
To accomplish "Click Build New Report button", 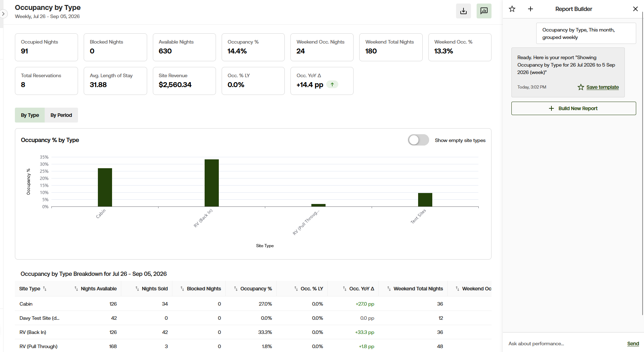I will 573,108.
